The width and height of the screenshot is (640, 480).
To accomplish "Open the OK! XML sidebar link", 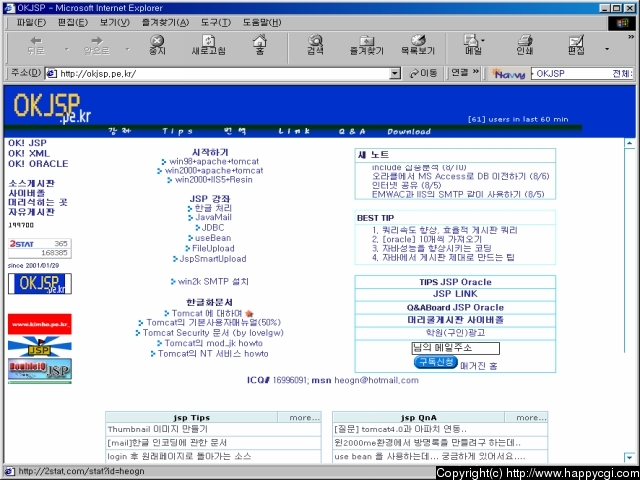I will [x=29, y=153].
